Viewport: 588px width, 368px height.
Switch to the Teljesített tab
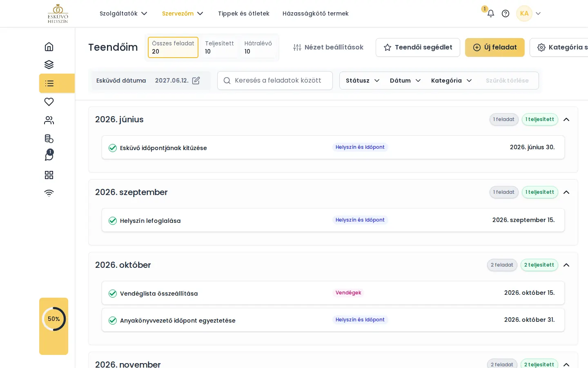pos(219,47)
